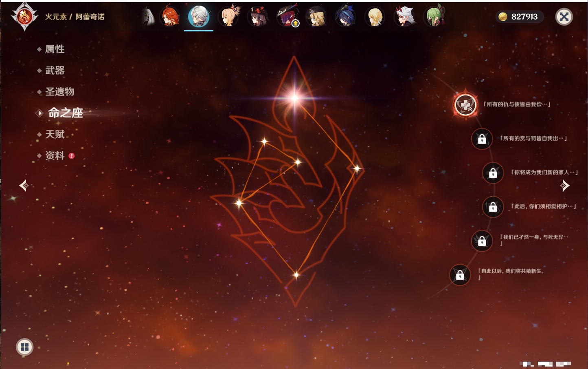Select the highlighted silver-haired Arlecchino avatar
This screenshot has height=369, width=588.
pyautogui.click(x=199, y=16)
